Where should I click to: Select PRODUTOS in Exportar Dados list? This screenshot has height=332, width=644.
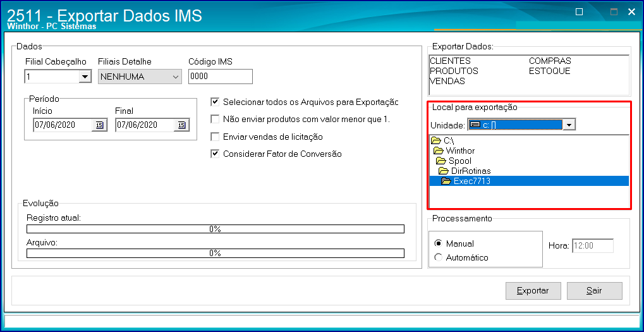454,71
